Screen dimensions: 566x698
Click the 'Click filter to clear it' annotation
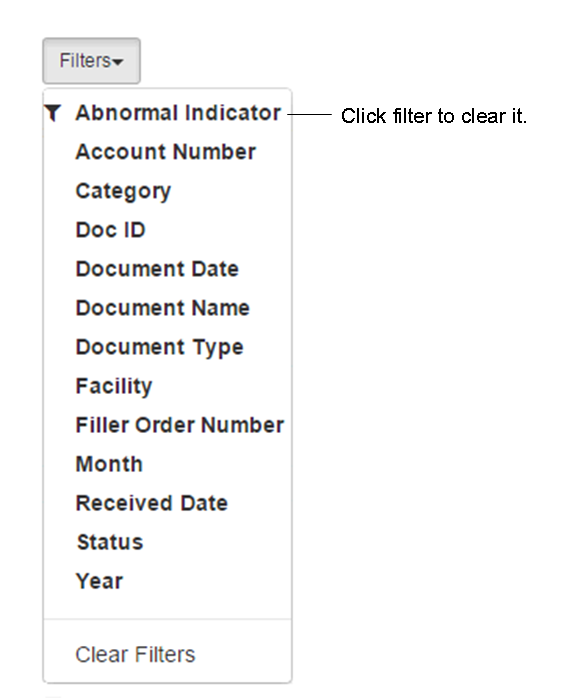[x=434, y=116]
